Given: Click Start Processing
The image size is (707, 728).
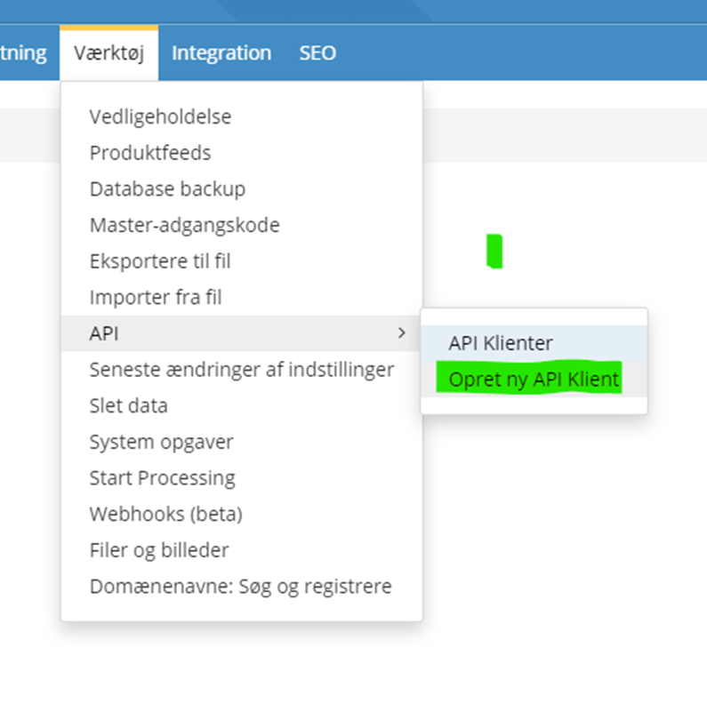Looking at the screenshot, I should coord(162,478).
